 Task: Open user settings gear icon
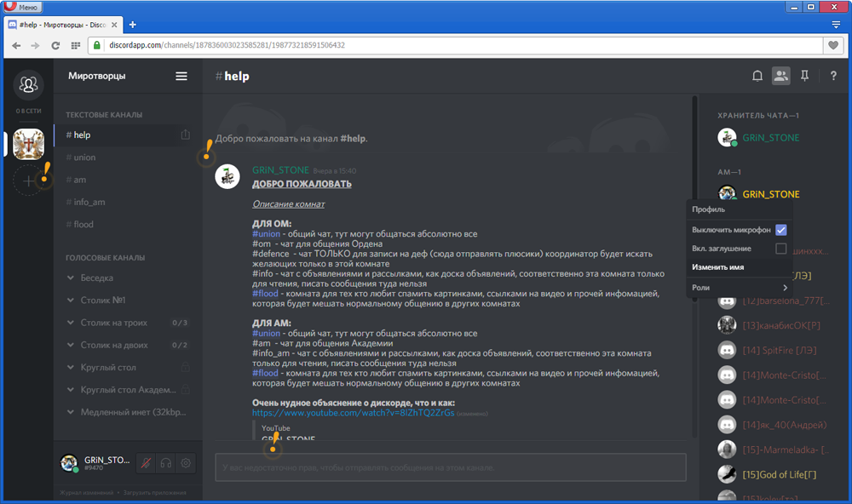point(186,463)
